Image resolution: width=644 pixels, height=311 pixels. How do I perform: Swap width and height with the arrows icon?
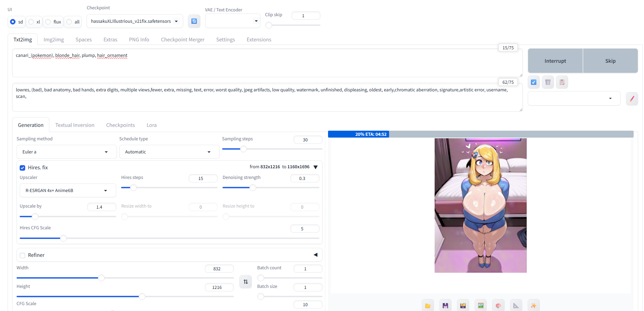(246, 282)
